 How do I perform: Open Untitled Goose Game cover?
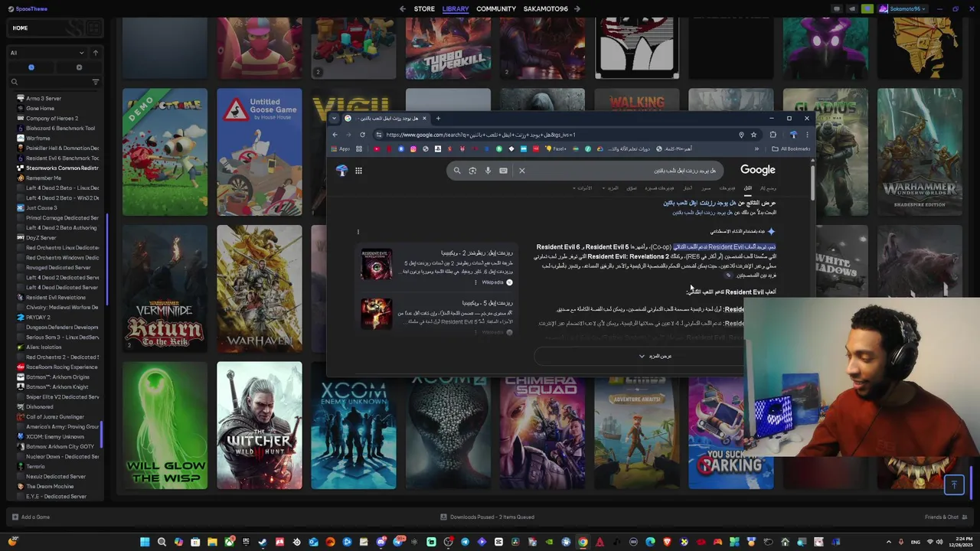pyautogui.click(x=259, y=152)
